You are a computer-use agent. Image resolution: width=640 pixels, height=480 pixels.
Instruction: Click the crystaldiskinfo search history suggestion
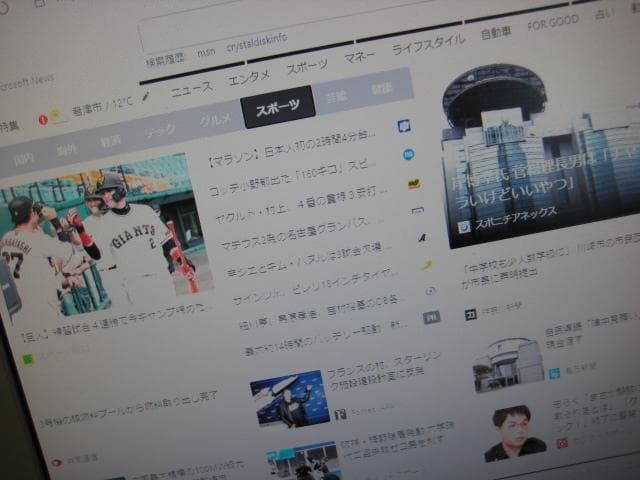click(257, 43)
